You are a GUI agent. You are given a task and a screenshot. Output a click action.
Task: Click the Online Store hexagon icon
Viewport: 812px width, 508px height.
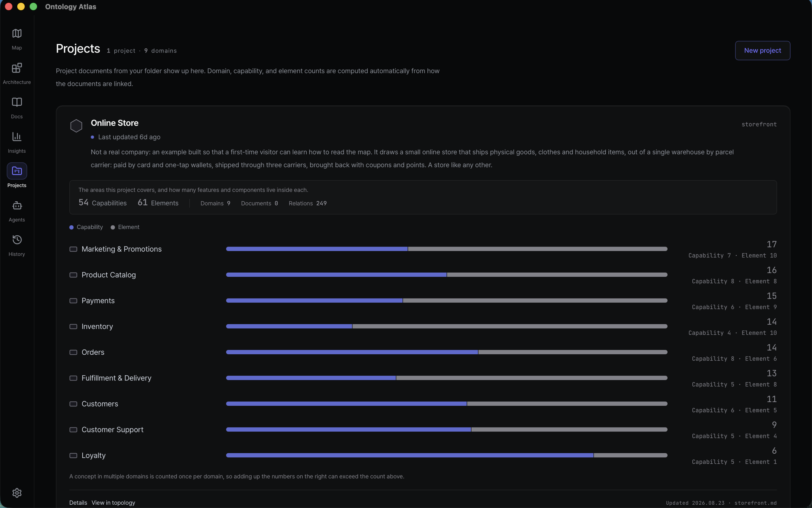[76, 126]
